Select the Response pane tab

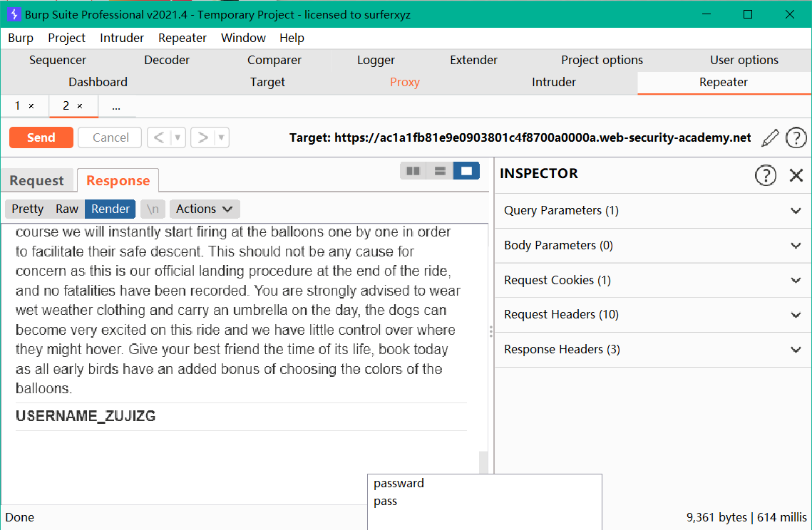coord(118,181)
